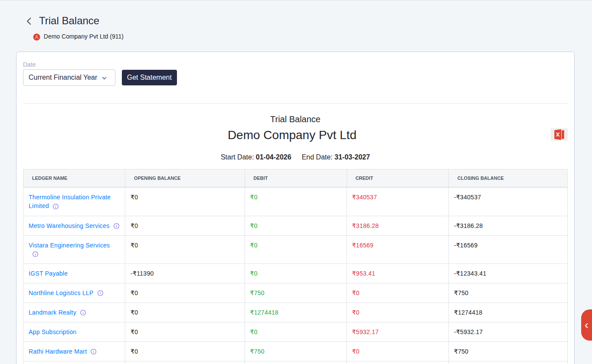
Task: Open Landmark Realty ledger link
Action: (x=52, y=312)
